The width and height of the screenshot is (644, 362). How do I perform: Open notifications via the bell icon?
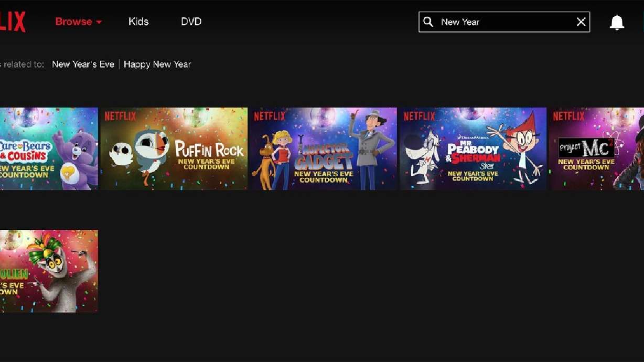pyautogui.click(x=617, y=22)
